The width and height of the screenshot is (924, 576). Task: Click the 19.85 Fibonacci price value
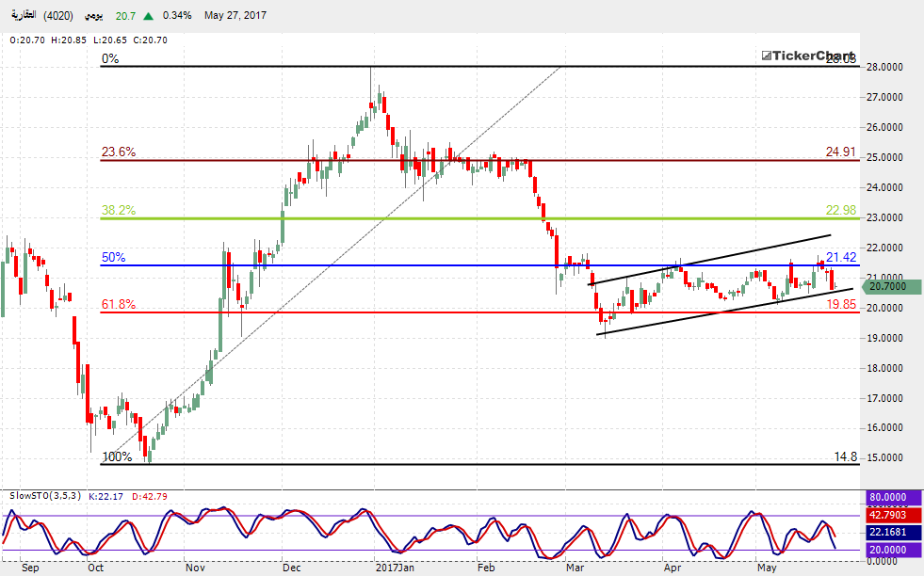point(840,304)
